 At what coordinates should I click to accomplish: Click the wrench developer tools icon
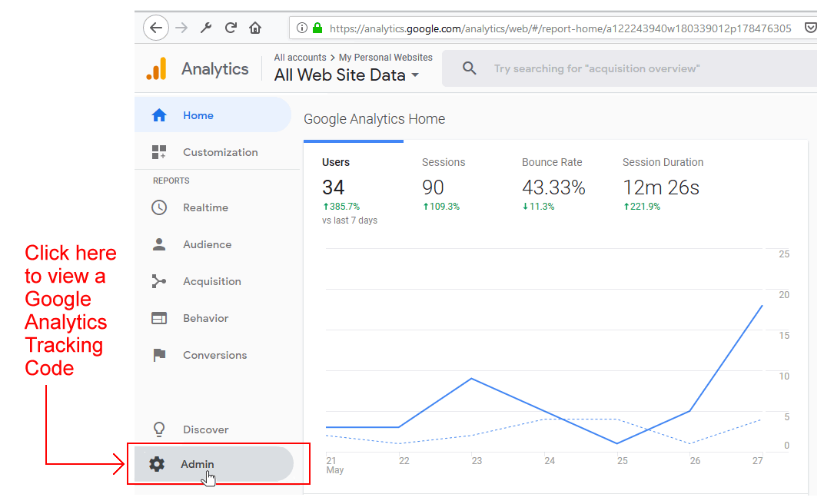click(206, 28)
